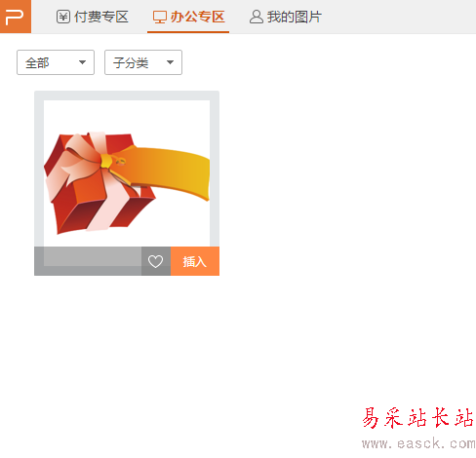Click the gray caption bar under thumbnail
The height and width of the screenshot is (458, 476).
(88, 261)
